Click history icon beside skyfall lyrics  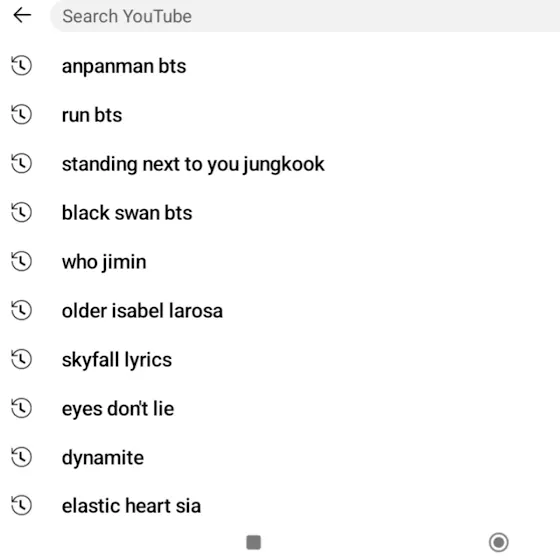[x=21, y=359]
